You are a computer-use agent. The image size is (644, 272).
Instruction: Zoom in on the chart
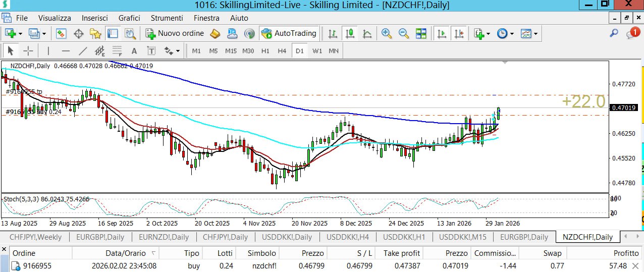coord(387,34)
